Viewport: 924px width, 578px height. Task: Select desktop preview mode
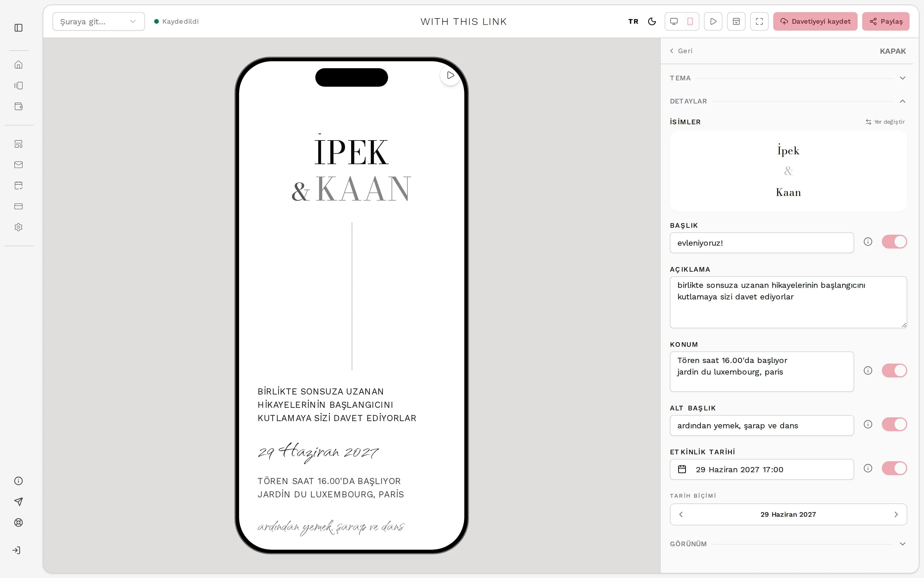click(x=674, y=21)
